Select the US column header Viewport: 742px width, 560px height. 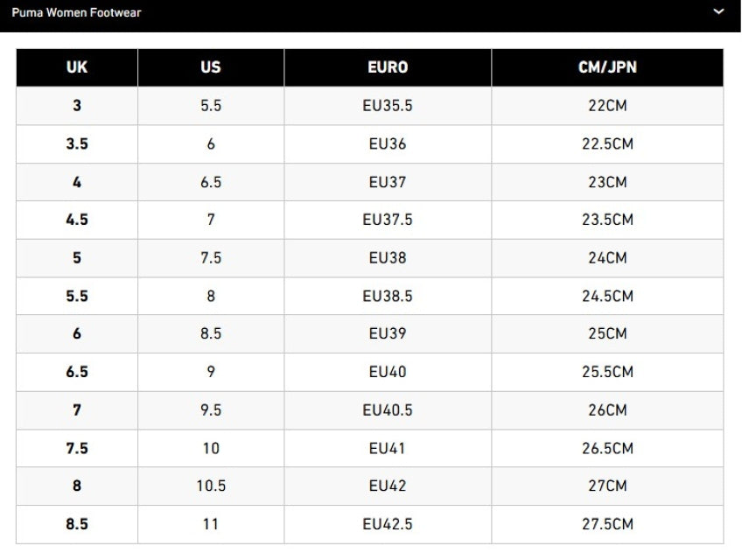click(211, 67)
